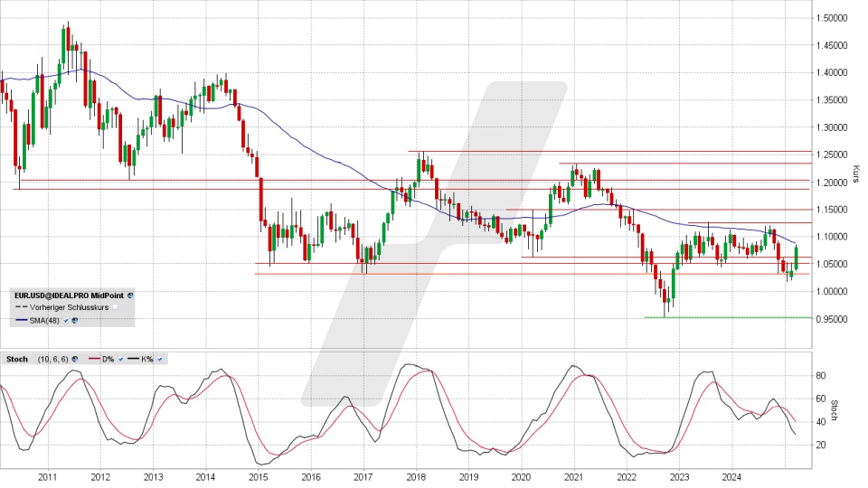Viewport: 868px width, 488px height.
Task: Click the red D% line sample in legend
Action: tap(94, 359)
